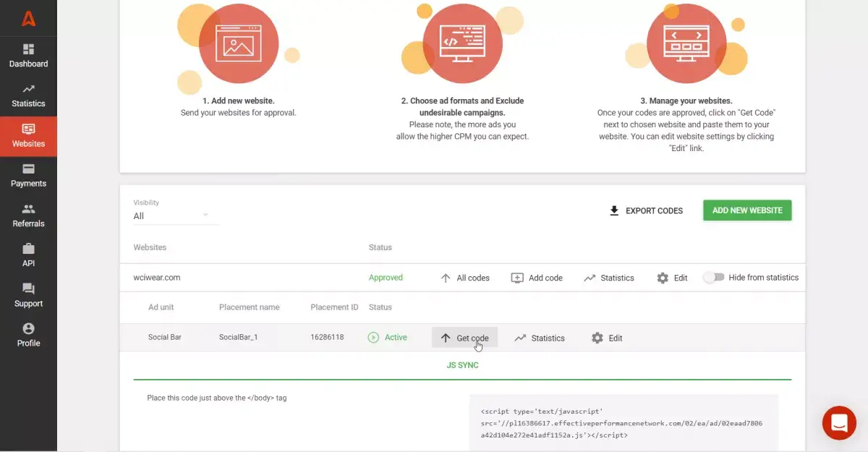Click All codes for wciwear.com
The width and height of the screenshot is (868, 452).
point(465,278)
